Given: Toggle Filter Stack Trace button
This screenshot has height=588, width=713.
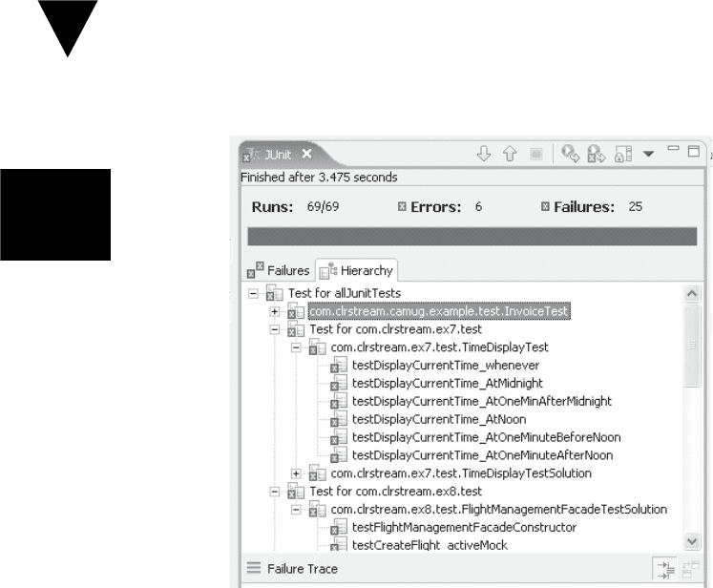Looking at the screenshot, I should point(665,569).
